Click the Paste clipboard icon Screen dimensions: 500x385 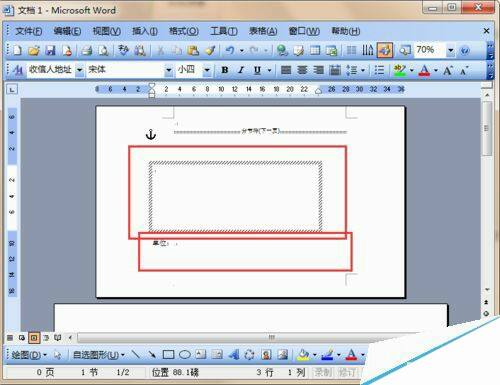pos(193,50)
